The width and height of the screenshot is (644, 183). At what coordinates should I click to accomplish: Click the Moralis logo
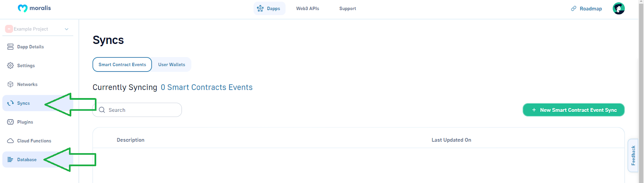pos(34,8)
